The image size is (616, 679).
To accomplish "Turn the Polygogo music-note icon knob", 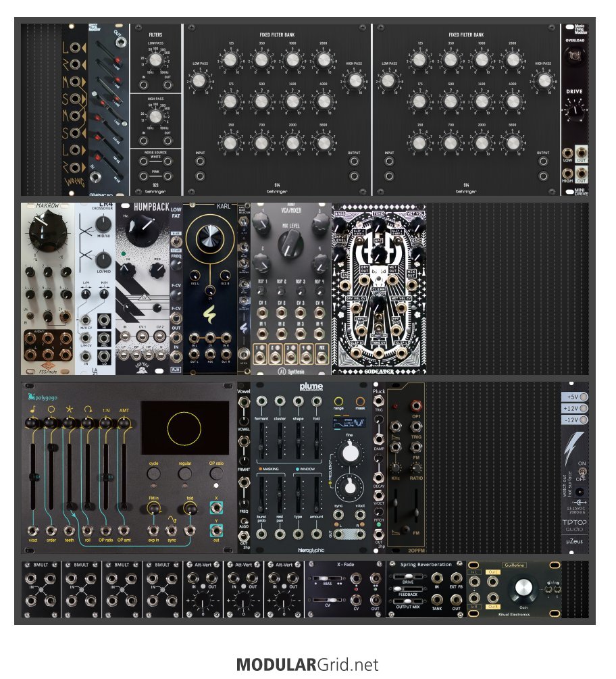I will coord(32,423).
